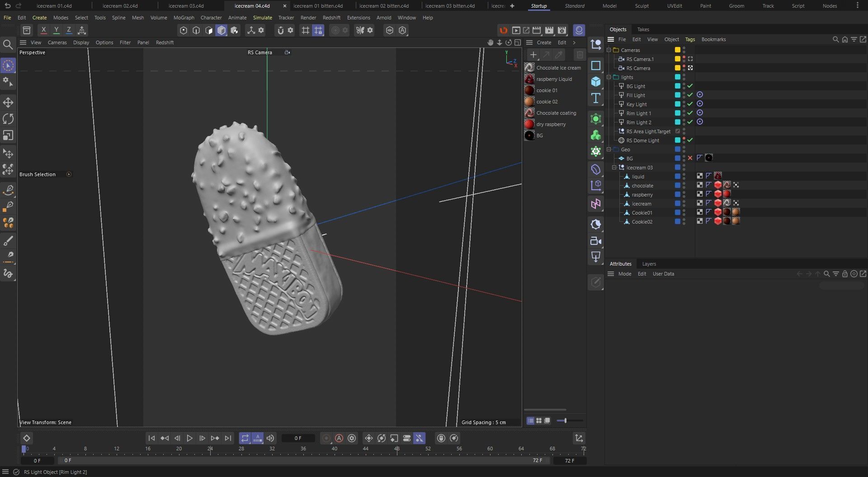Add a Text spline object
Image resolution: width=868 pixels, height=477 pixels.
pyautogui.click(x=596, y=98)
